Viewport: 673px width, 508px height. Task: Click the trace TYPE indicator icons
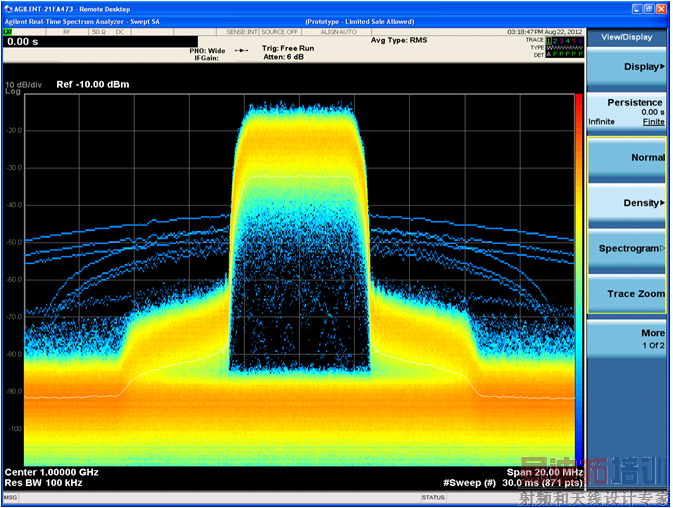click(564, 47)
